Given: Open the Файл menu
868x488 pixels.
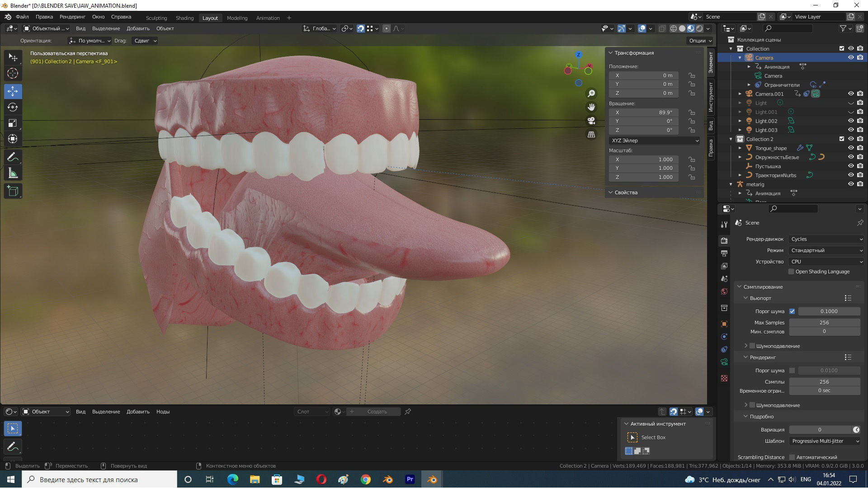Looking at the screenshot, I should tap(22, 17).
